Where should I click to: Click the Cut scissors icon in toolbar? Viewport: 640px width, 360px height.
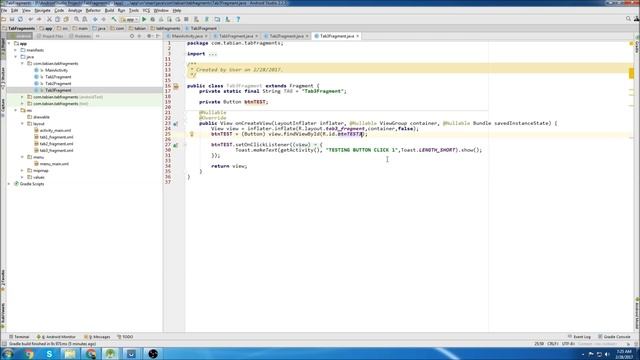tap(49, 19)
